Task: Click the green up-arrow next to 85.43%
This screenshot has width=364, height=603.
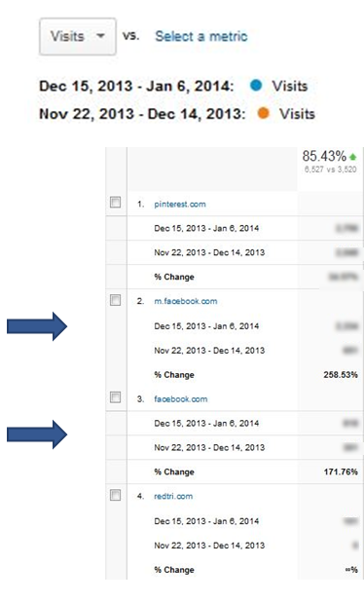Action: (x=353, y=157)
